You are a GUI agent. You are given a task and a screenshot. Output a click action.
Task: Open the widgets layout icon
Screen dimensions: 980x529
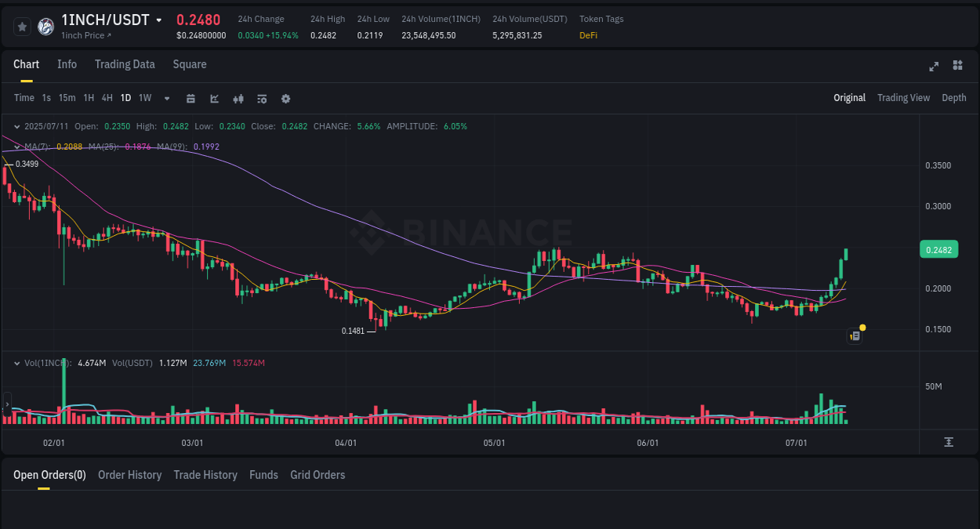pyautogui.click(x=957, y=67)
